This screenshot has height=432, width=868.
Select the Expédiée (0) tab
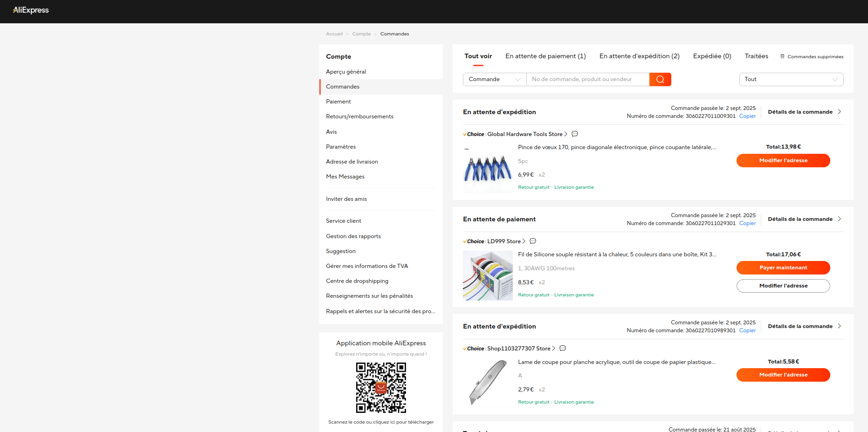(712, 56)
